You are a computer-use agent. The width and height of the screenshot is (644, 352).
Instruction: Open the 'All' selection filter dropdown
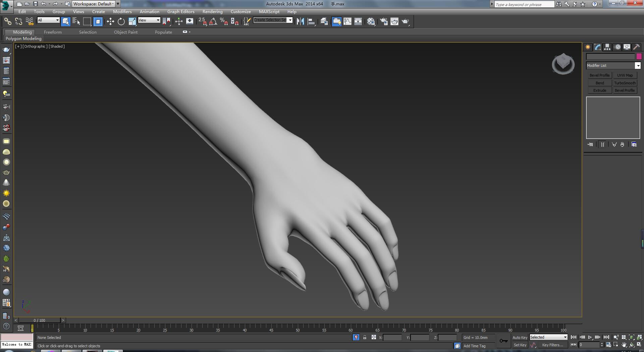coord(48,20)
